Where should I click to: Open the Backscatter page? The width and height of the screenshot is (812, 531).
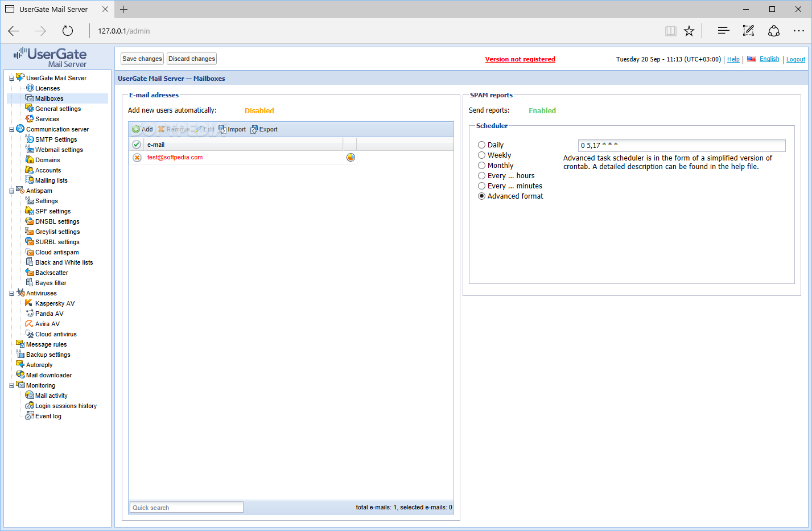pos(52,273)
